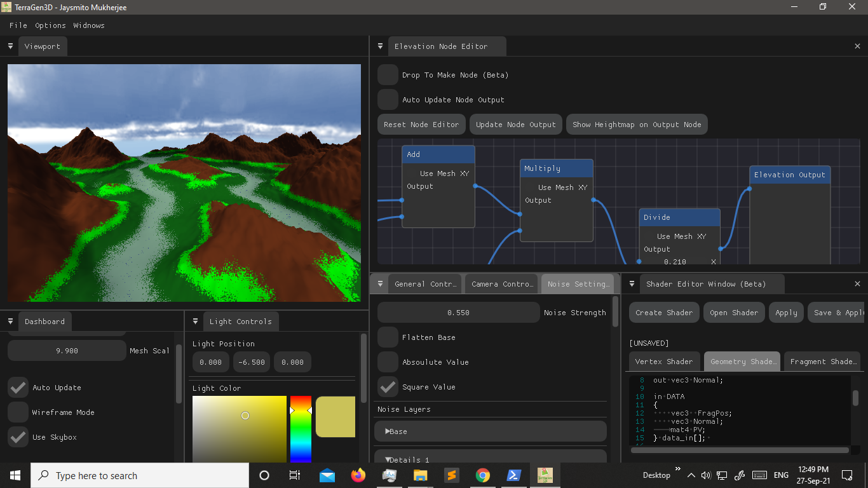Switch to the Fragment Shader tab
This screenshot has height=488, width=868.
click(x=822, y=361)
